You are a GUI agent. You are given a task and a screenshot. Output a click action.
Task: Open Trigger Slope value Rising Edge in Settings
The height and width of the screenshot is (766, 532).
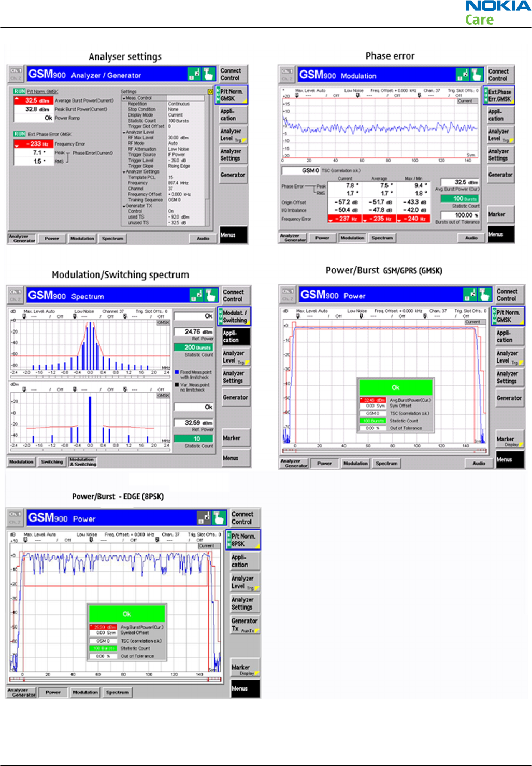[x=179, y=166]
